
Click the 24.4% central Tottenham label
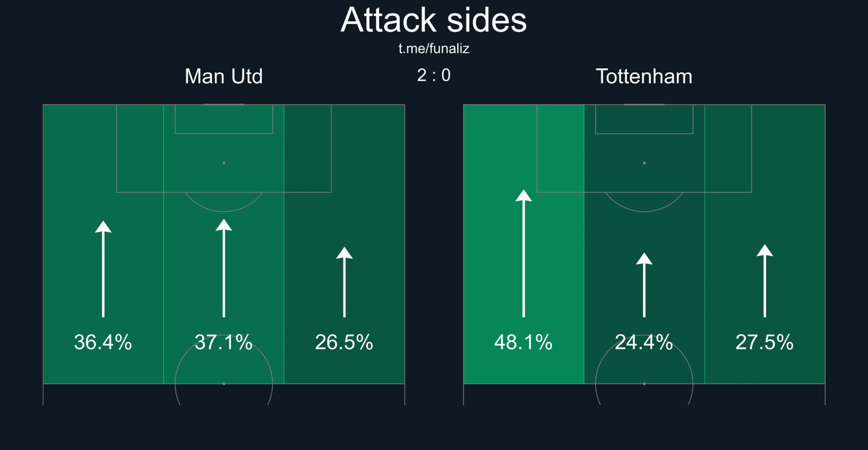(x=644, y=342)
